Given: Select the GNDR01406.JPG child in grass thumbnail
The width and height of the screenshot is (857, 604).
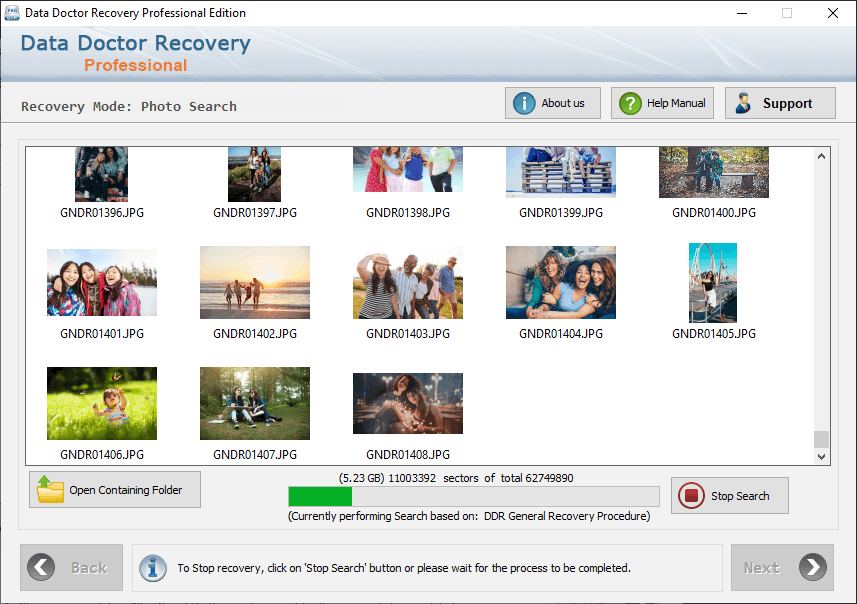Looking at the screenshot, I should point(102,403).
